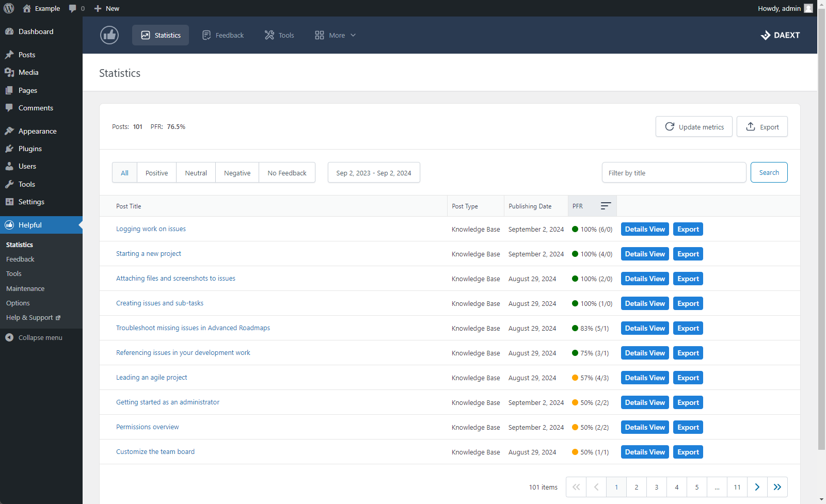Image resolution: width=826 pixels, height=504 pixels.
Task: Open the Feedback tab in header
Action: coord(223,35)
